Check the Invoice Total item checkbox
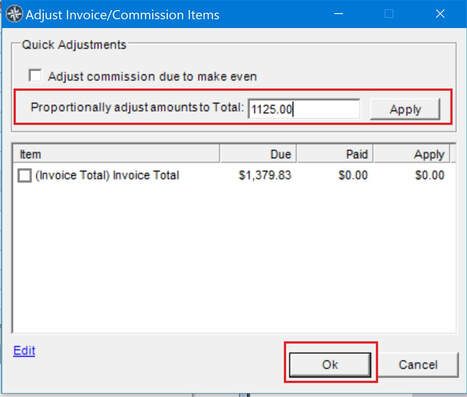This screenshot has height=397, width=467. point(24,175)
